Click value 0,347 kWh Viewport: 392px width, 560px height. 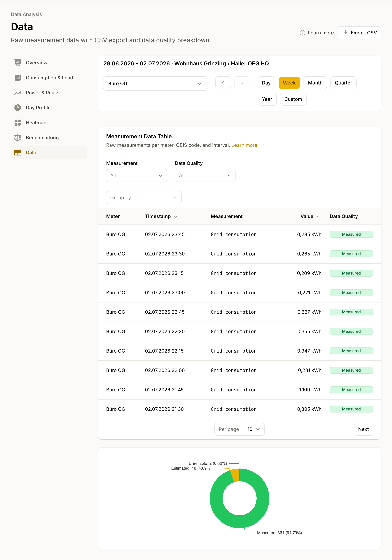pyautogui.click(x=309, y=351)
